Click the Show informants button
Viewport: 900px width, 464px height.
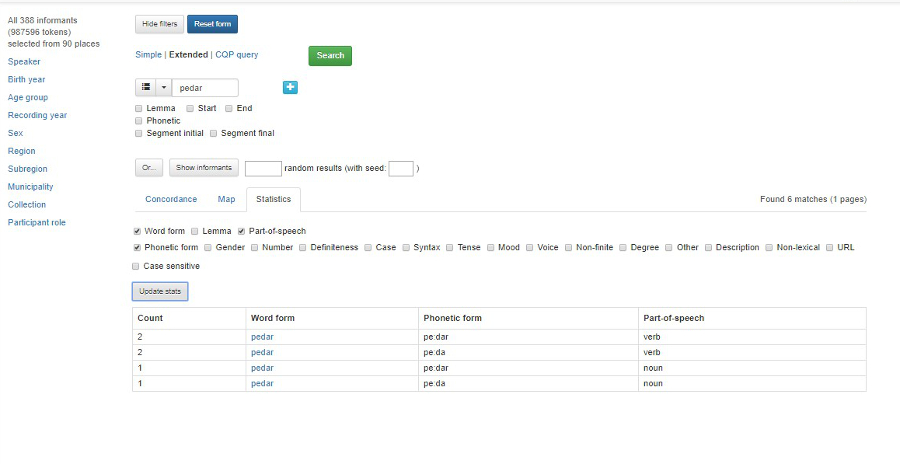[203, 168]
